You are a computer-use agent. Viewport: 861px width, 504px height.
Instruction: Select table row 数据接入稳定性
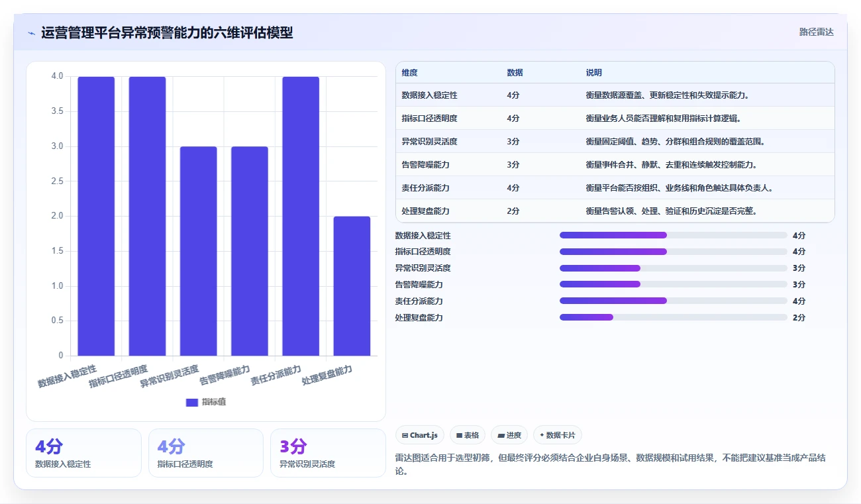coord(615,95)
